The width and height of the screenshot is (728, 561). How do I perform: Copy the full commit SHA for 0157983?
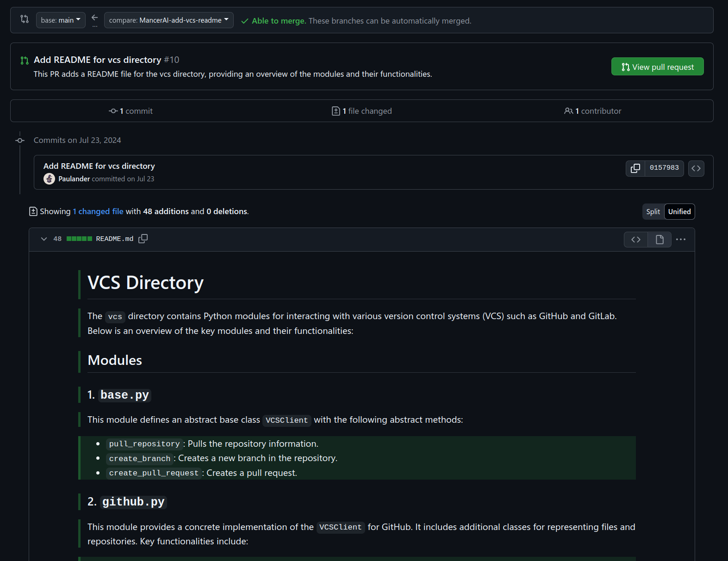pyautogui.click(x=635, y=168)
